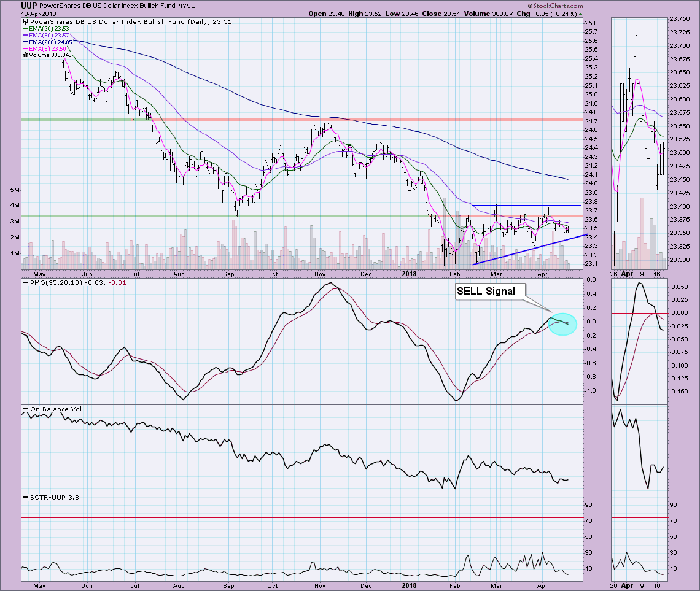Viewport: 700px width, 591px height.
Task: Click the Nov marker under the price panel
Action: coord(320,274)
